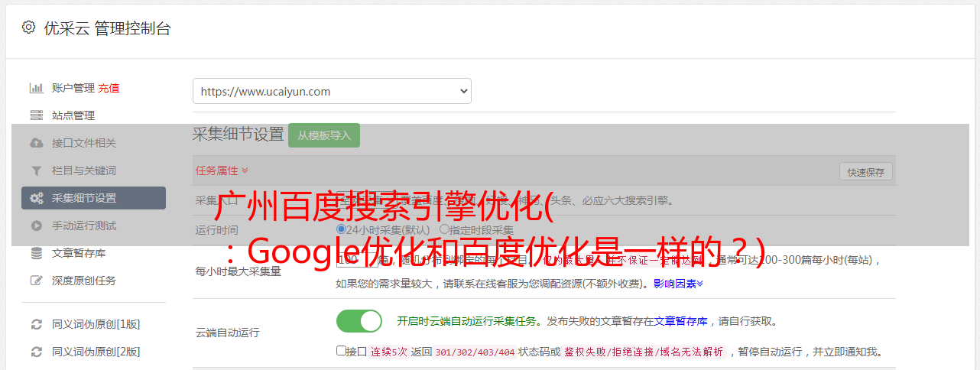The height and width of the screenshot is (370, 980).
Task: Open the blue 文章暂存库 link in the description
Action: [680, 321]
